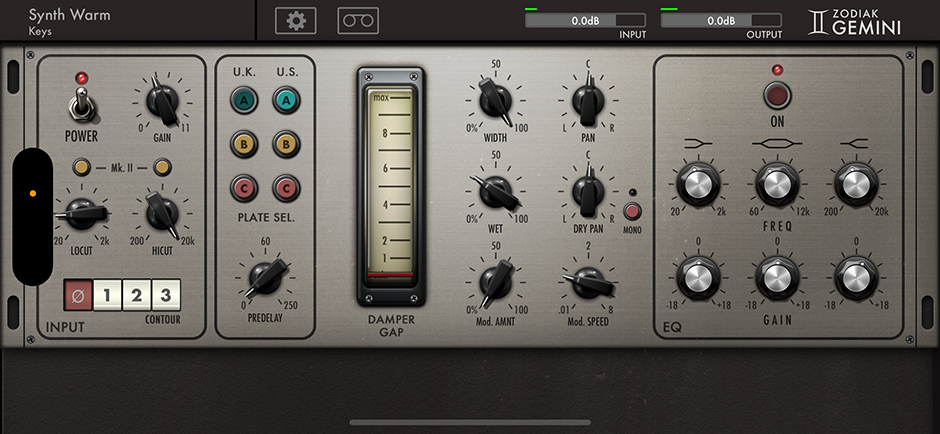Toggle the EQ ON button
Screen dimensions: 940x434
point(776,96)
